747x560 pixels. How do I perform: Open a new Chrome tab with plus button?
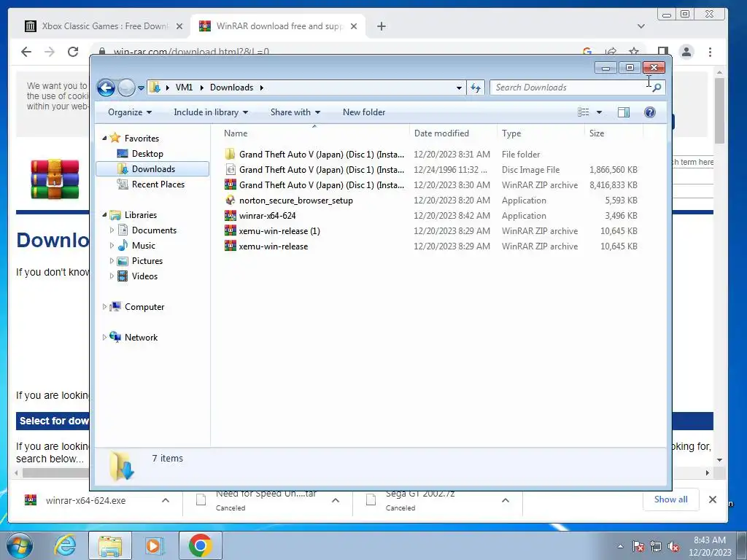pyautogui.click(x=381, y=26)
